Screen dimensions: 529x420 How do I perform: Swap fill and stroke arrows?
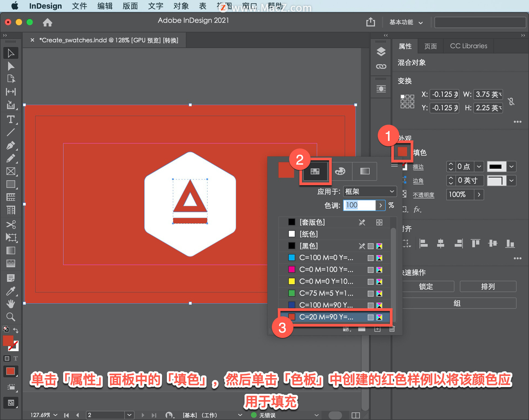pos(16,330)
